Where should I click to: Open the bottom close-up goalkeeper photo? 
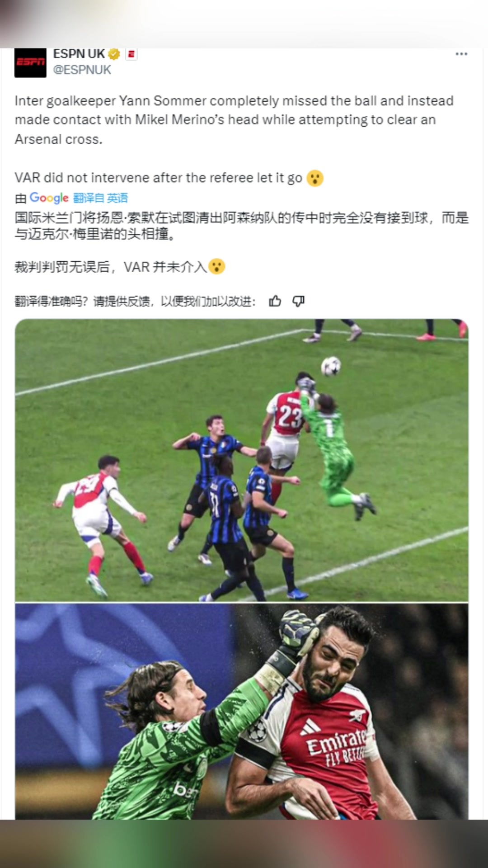[242, 711]
